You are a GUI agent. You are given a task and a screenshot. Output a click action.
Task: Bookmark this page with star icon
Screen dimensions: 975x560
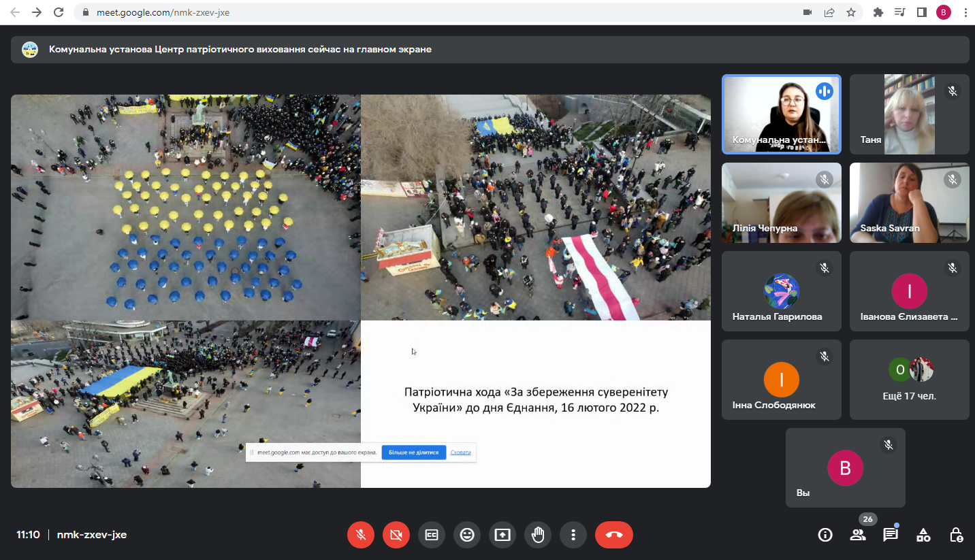(x=851, y=12)
